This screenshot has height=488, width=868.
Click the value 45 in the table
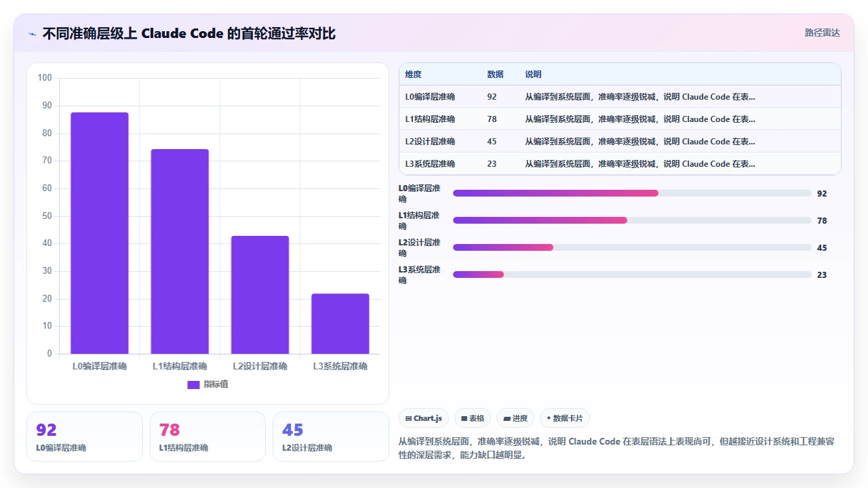pyautogui.click(x=492, y=142)
